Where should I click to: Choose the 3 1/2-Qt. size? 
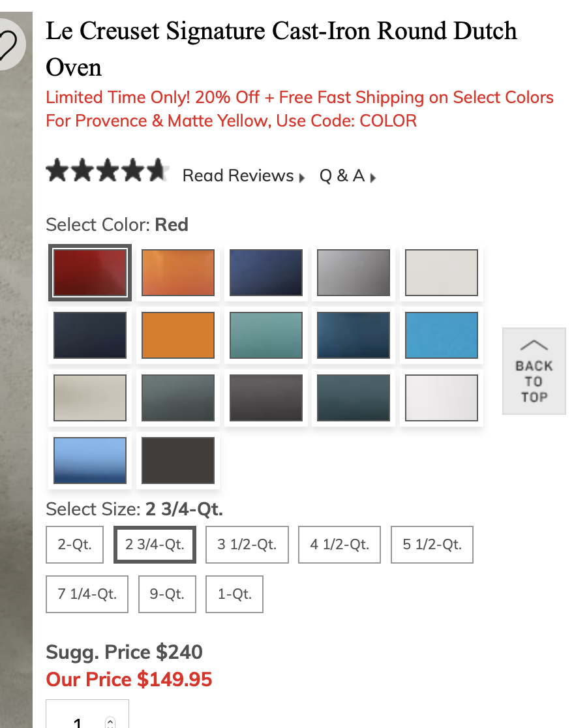tap(247, 545)
